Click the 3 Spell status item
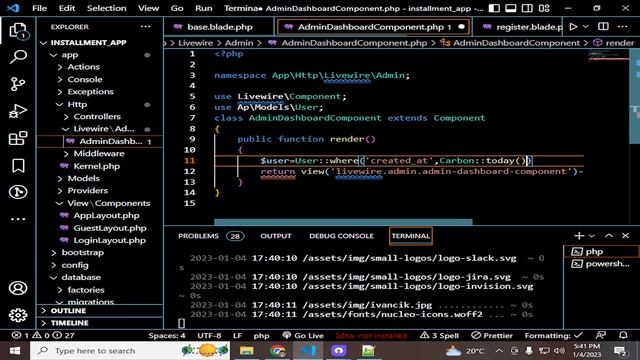 coord(440,335)
